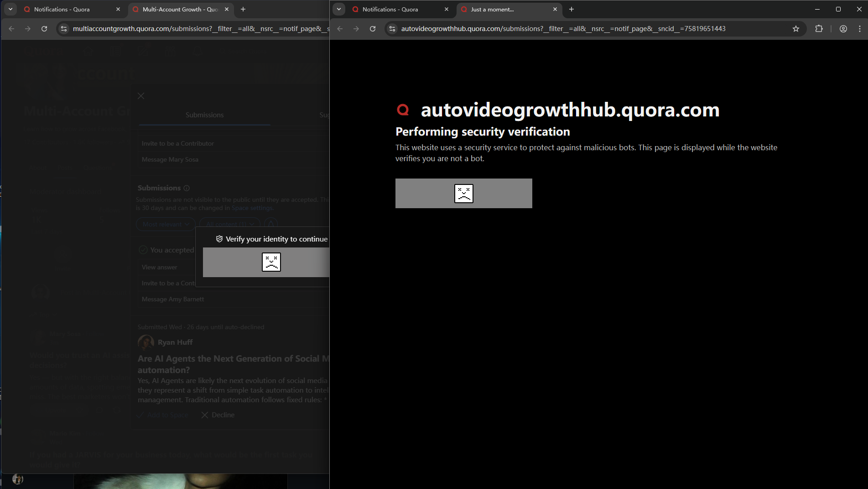868x489 pixels.
Task: Minimize the right browser window
Action: point(817,9)
